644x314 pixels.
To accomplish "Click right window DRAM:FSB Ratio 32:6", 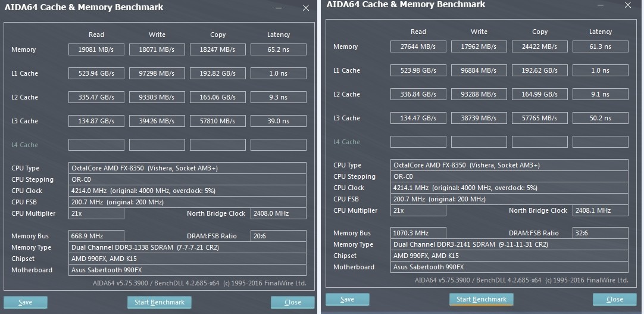I will 601,233.
